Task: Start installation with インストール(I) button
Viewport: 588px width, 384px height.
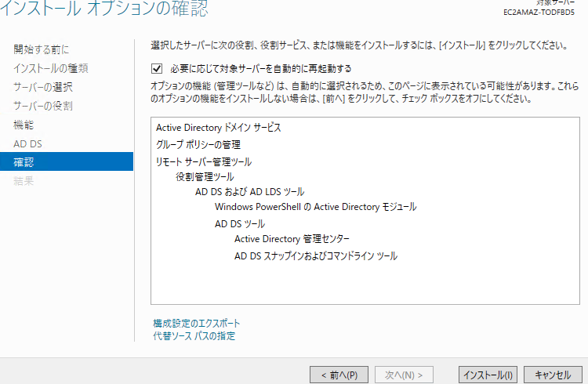Action: (x=488, y=375)
